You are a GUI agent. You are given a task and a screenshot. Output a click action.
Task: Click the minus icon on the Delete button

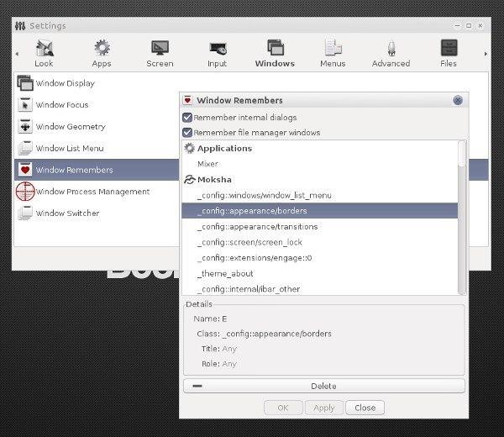pos(197,386)
